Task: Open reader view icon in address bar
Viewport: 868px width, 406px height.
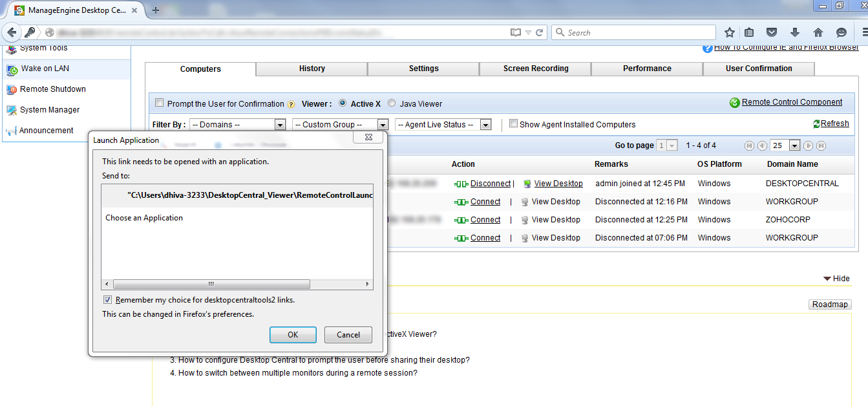Action: point(515,32)
